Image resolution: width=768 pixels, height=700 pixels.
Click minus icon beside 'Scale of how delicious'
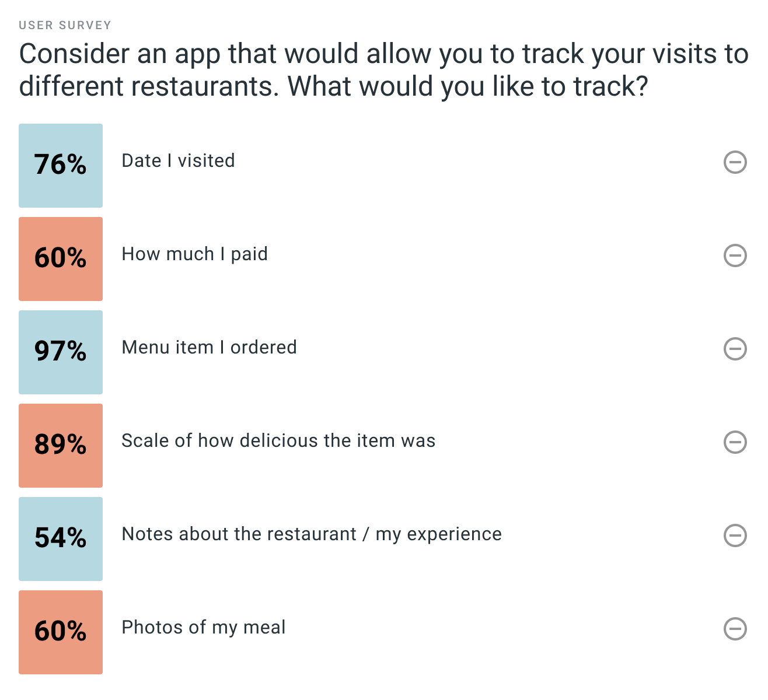coord(735,442)
